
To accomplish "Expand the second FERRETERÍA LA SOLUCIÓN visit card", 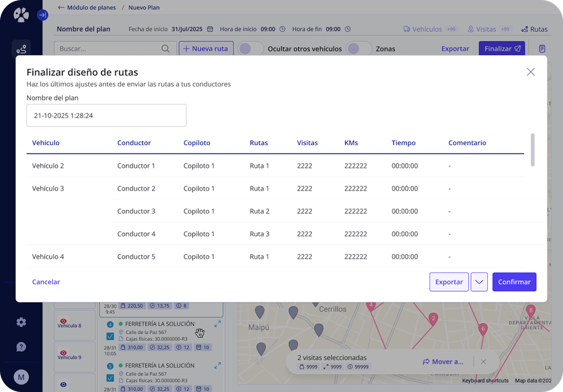I will [217, 365].
